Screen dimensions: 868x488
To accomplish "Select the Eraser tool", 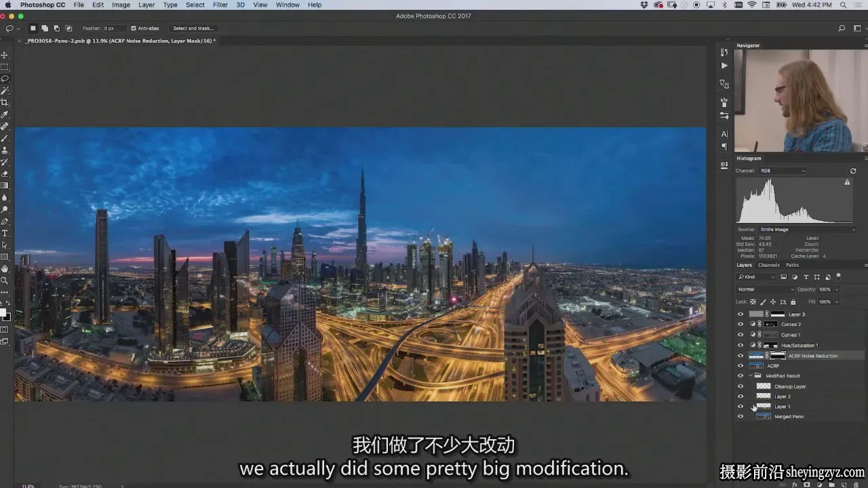I will coord(5,174).
